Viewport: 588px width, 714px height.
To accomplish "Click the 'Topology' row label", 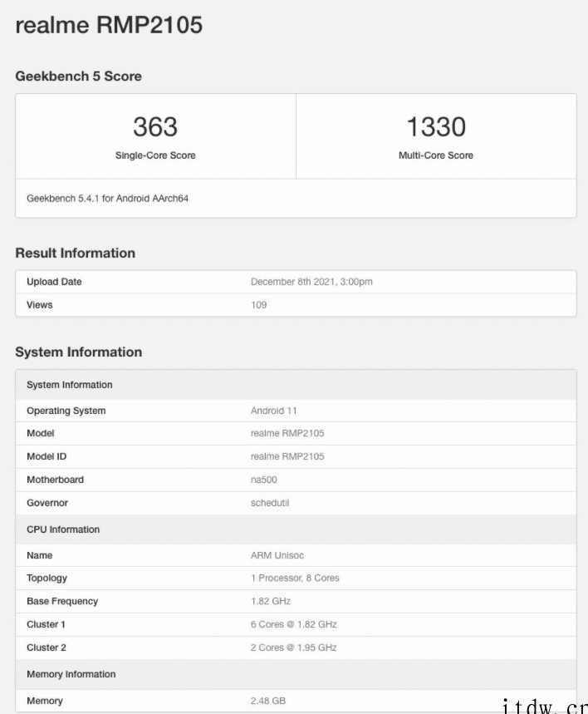I will 47,579.
